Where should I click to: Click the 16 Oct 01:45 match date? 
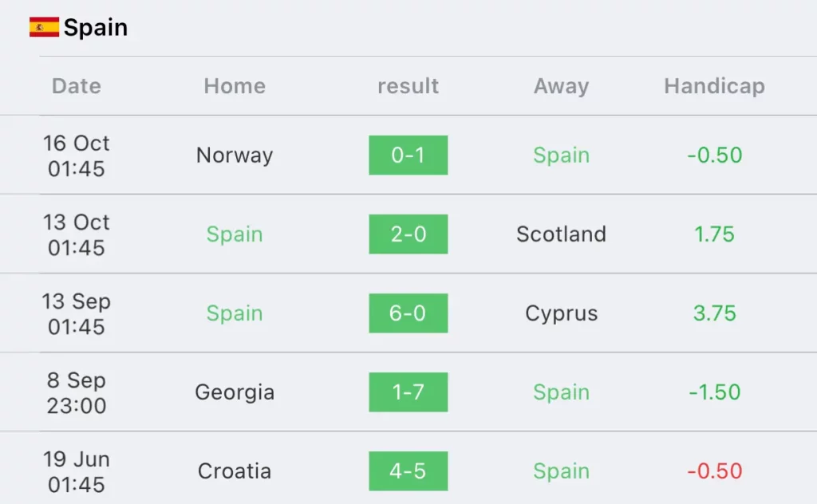click(x=77, y=156)
